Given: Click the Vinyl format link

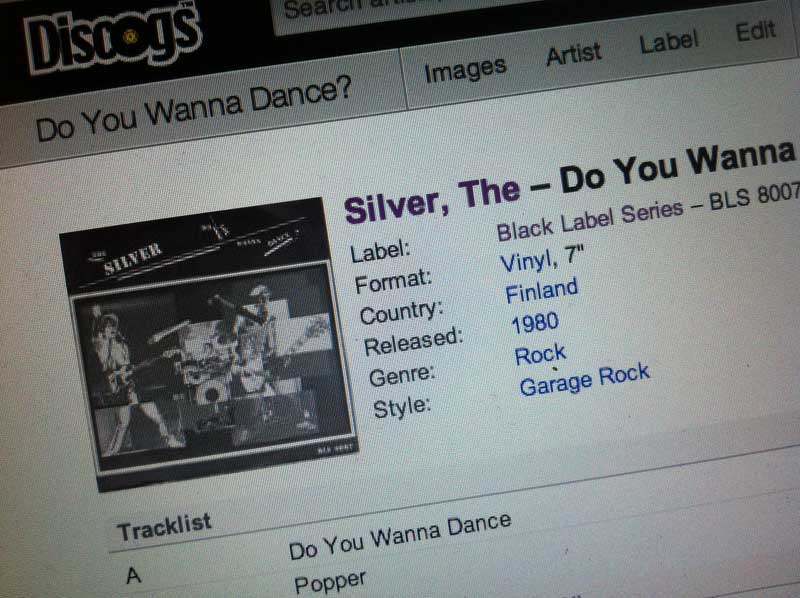Looking at the screenshot, I should (529, 262).
